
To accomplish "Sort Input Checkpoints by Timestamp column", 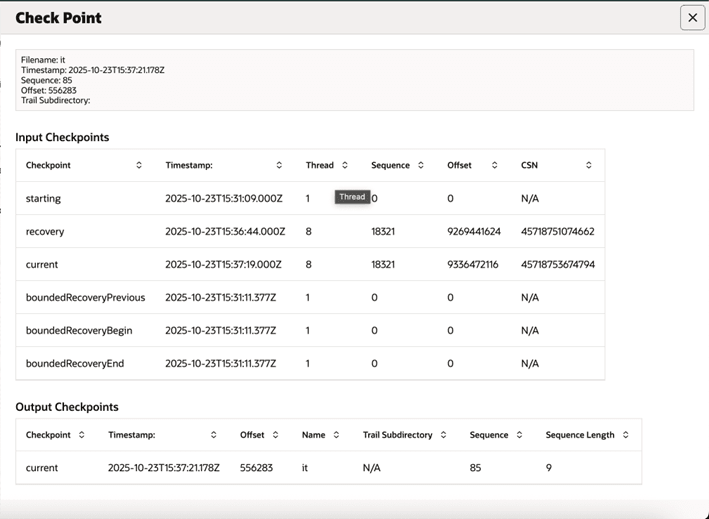I will pyautogui.click(x=279, y=165).
